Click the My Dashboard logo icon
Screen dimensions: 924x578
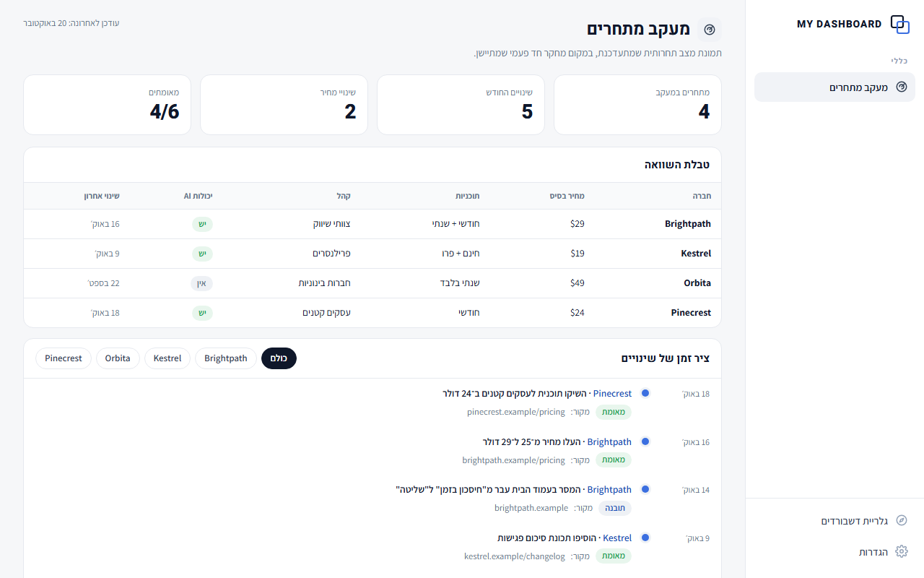pyautogui.click(x=900, y=25)
